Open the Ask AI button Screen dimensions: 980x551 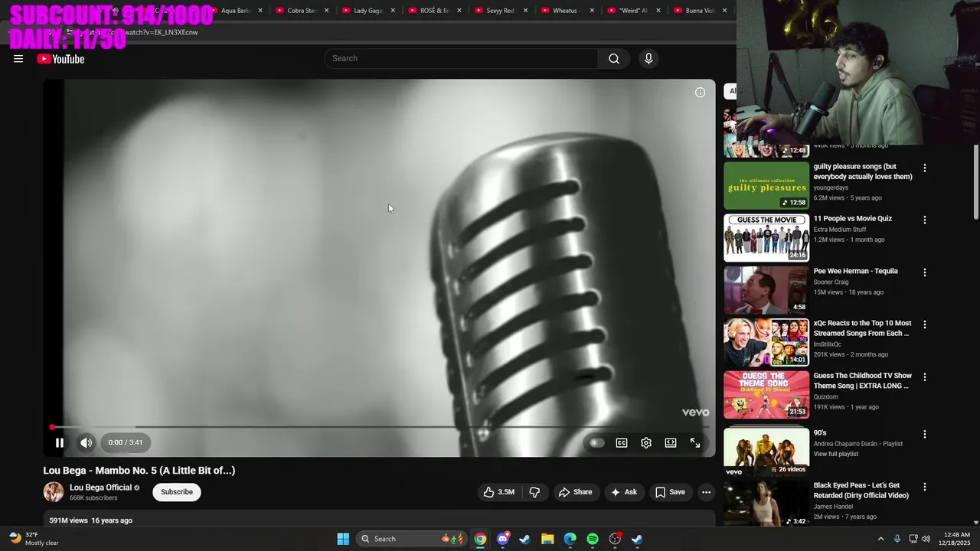(624, 492)
